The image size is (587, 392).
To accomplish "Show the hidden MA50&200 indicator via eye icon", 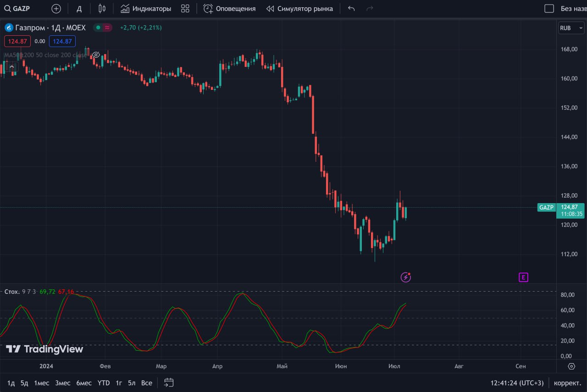I will pyautogui.click(x=96, y=55).
